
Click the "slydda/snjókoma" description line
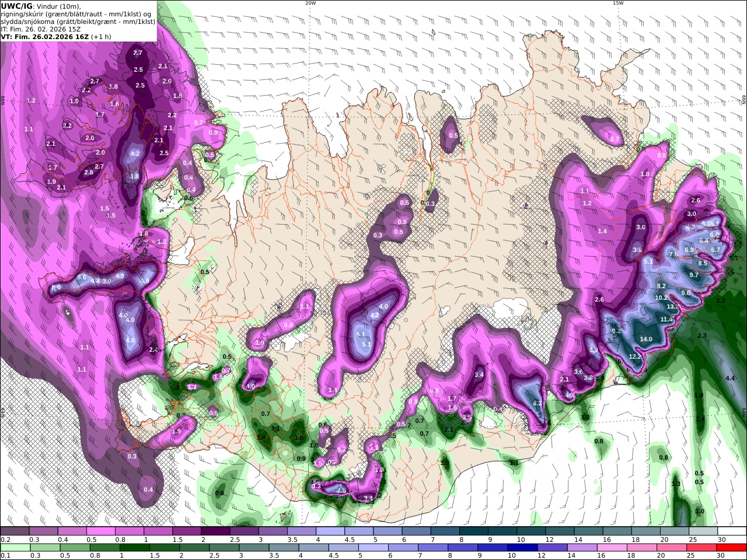[78, 21]
